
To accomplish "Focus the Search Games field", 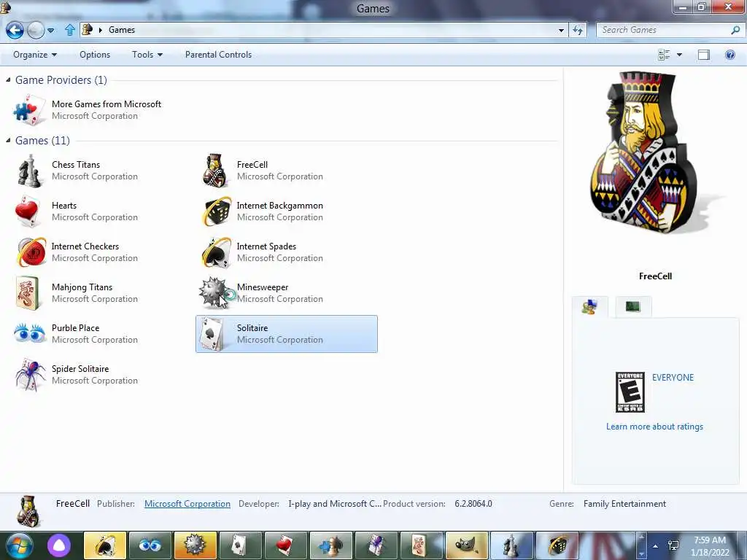I will point(662,30).
